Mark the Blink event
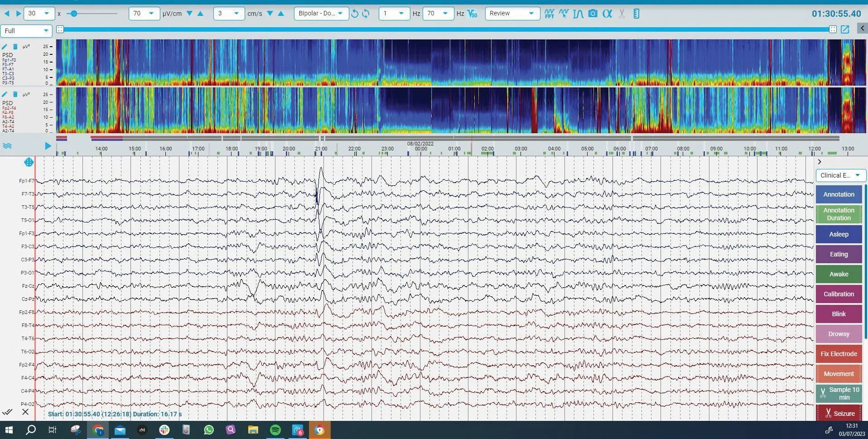This screenshot has width=868, height=439. tap(839, 314)
